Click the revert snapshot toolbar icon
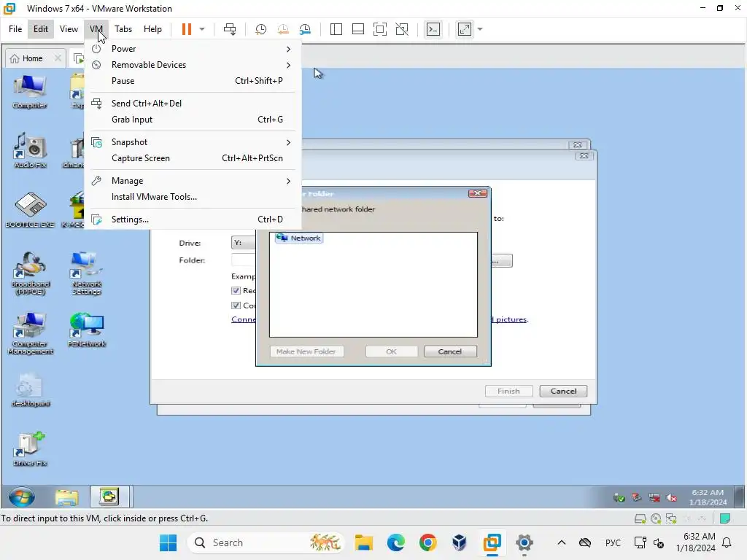Screen dimensions: 747x560 283,29
